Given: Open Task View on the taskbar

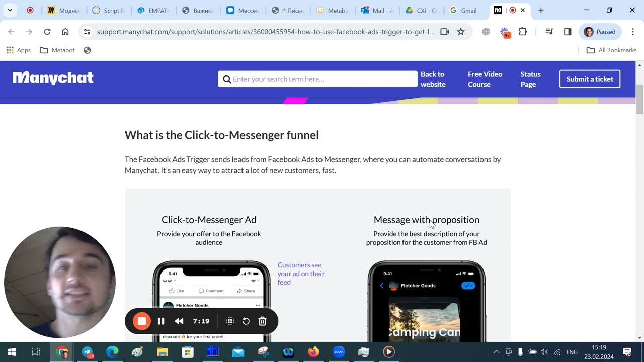Looking at the screenshot, I should 36,352.
